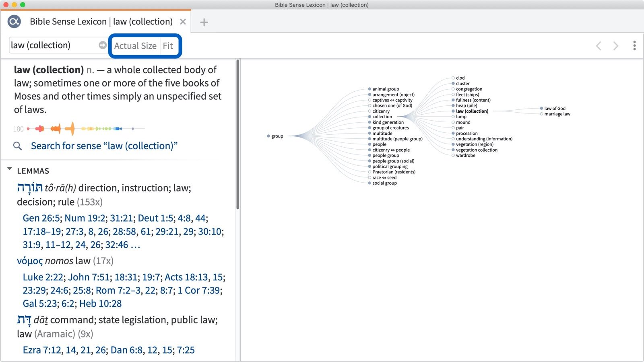Click the left panel scrollbar

pos(238,135)
